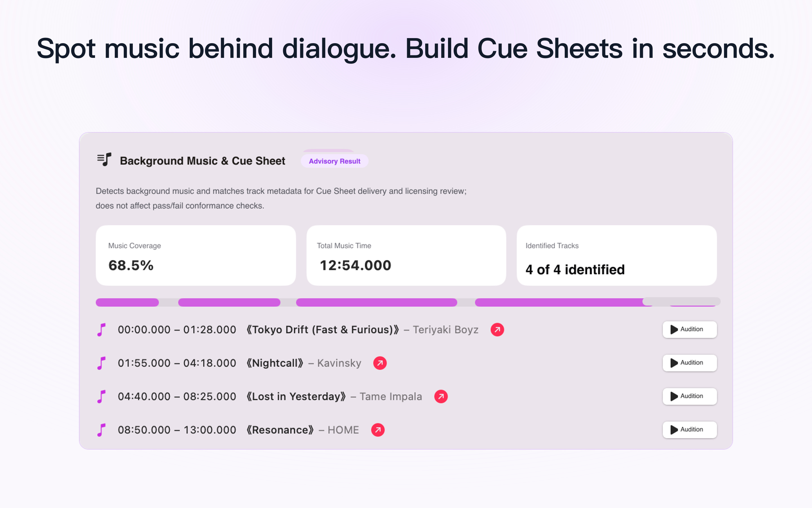Click the description starting with Detects background music
Screen dimensions: 812x508
click(x=281, y=198)
